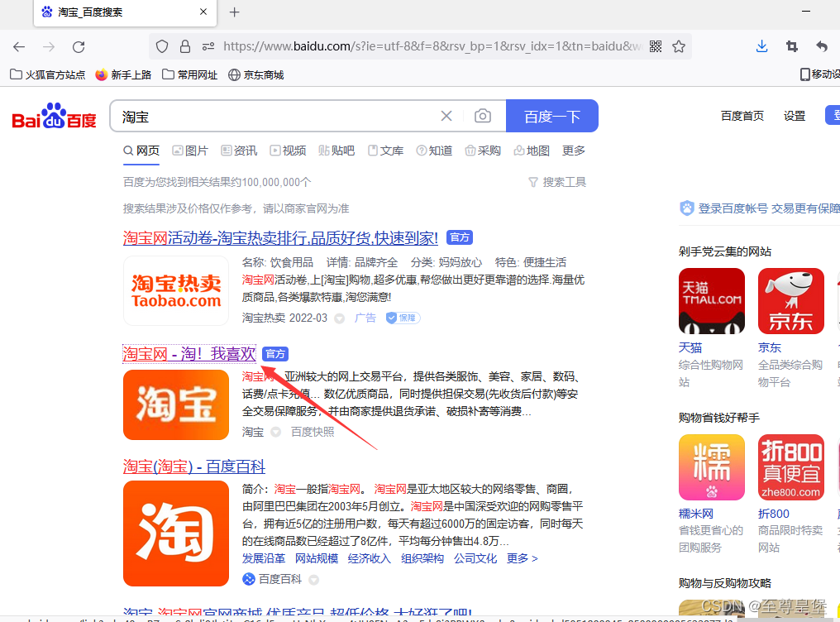Viewport: 840px width, 622px height.
Task: Go to 百度首页 link
Action: click(742, 116)
